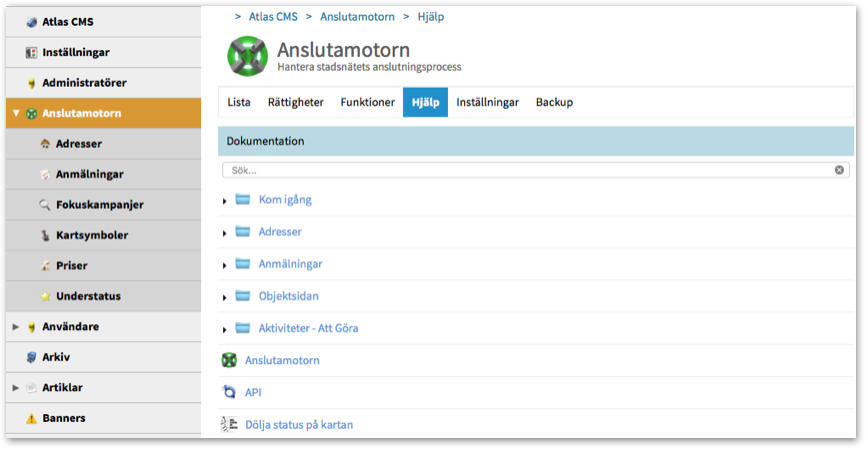
Task: Click the API document icon
Action: [x=229, y=392]
